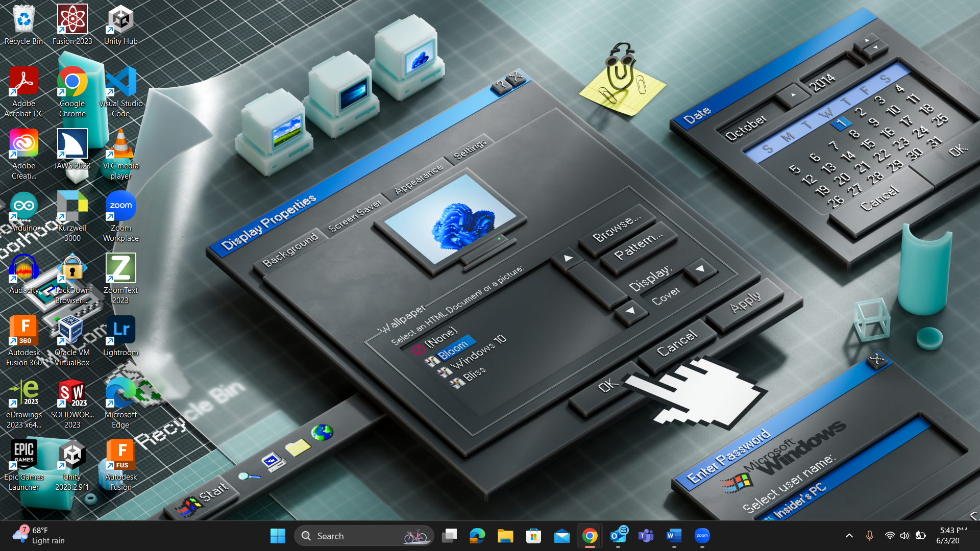Open the Windows Start menu button
980x551 pixels.
(278, 536)
